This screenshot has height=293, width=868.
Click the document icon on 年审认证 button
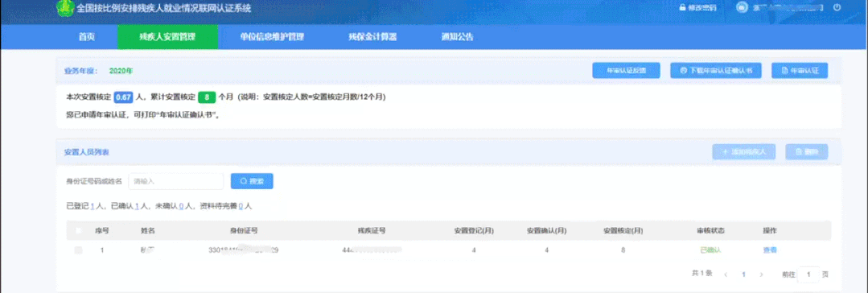pyautogui.click(x=784, y=71)
